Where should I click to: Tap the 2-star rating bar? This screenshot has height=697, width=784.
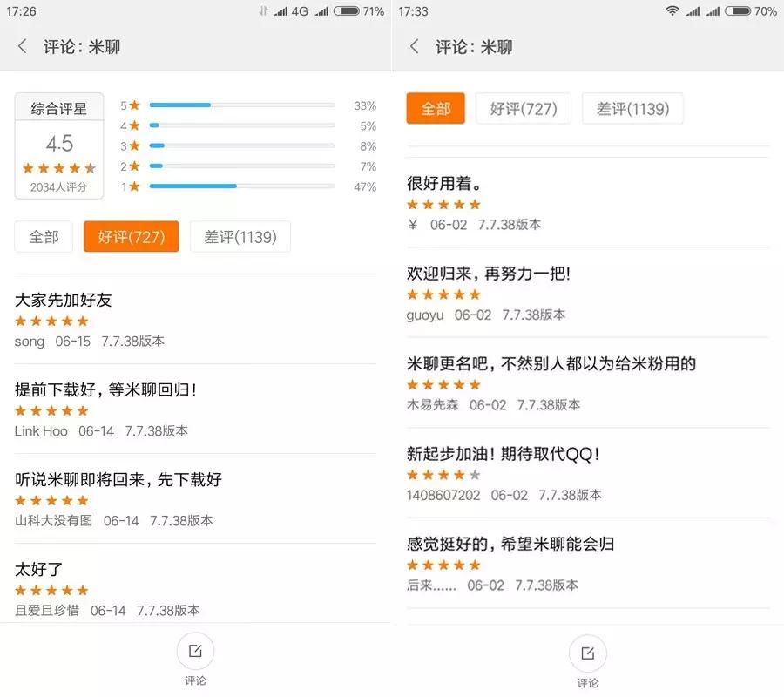tap(241, 166)
